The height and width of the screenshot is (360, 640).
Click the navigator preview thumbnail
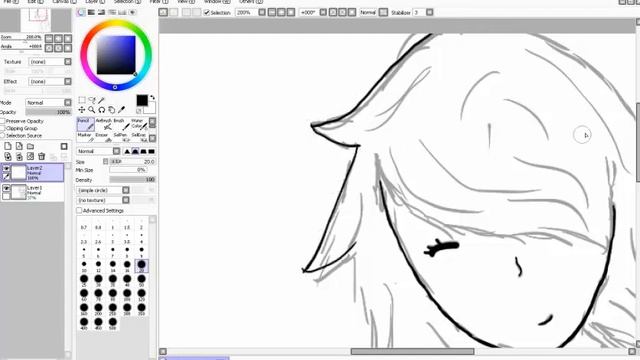(36, 20)
